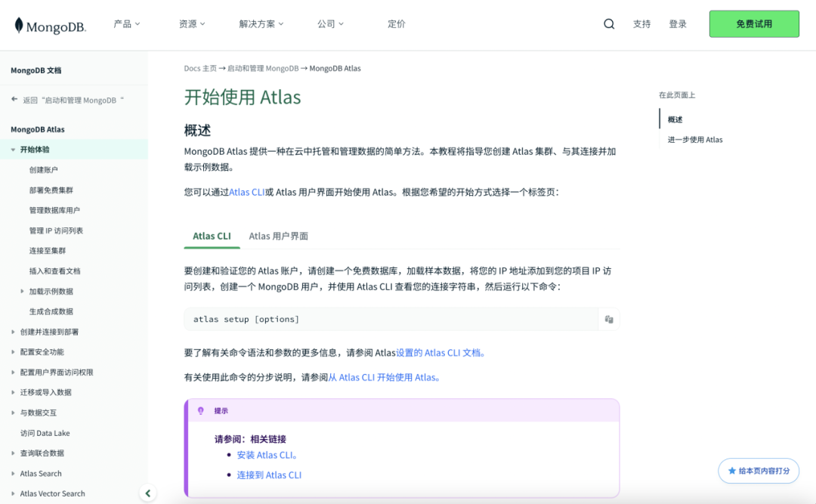This screenshot has width=816, height=504.
Task: Expand the 加载示例数据 tree item
Action: (22, 291)
